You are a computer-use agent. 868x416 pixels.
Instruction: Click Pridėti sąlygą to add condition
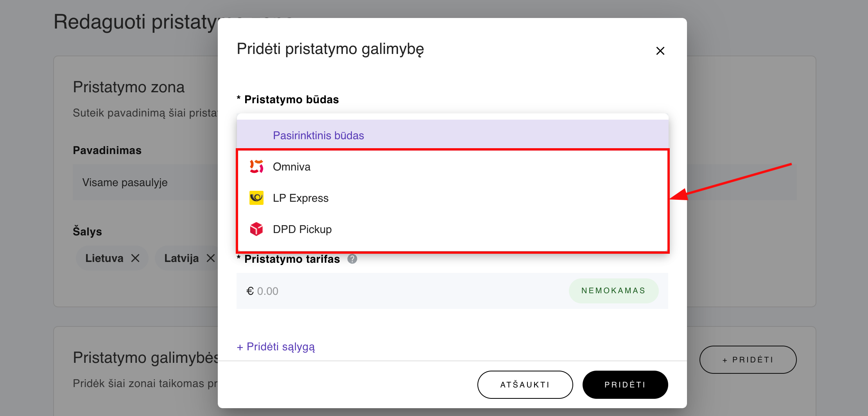275,346
